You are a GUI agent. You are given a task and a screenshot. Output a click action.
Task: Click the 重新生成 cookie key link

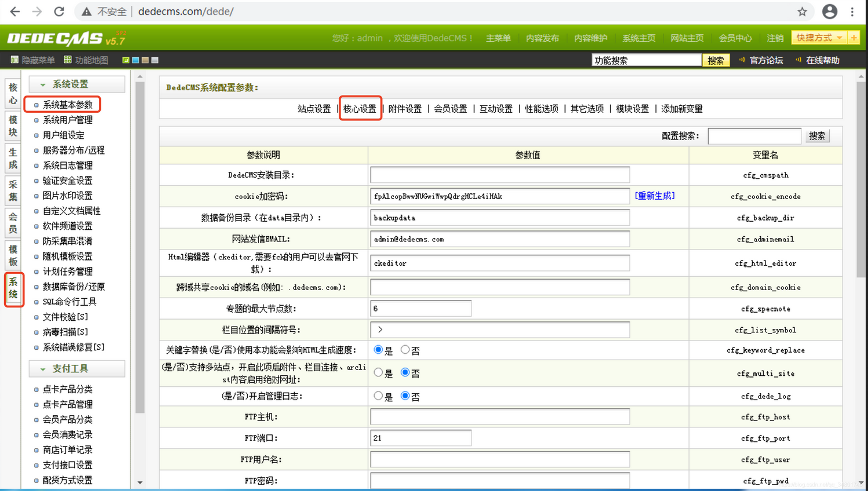[x=654, y=196]
